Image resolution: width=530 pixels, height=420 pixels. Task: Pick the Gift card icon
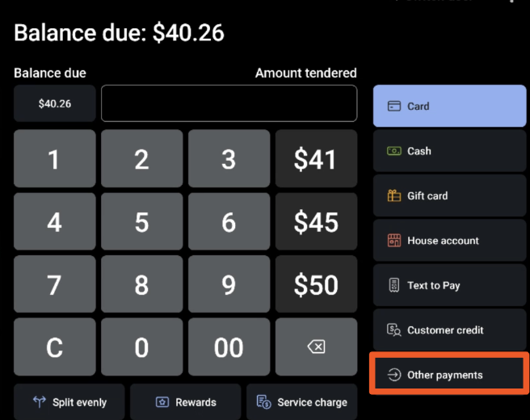[394, 195]
